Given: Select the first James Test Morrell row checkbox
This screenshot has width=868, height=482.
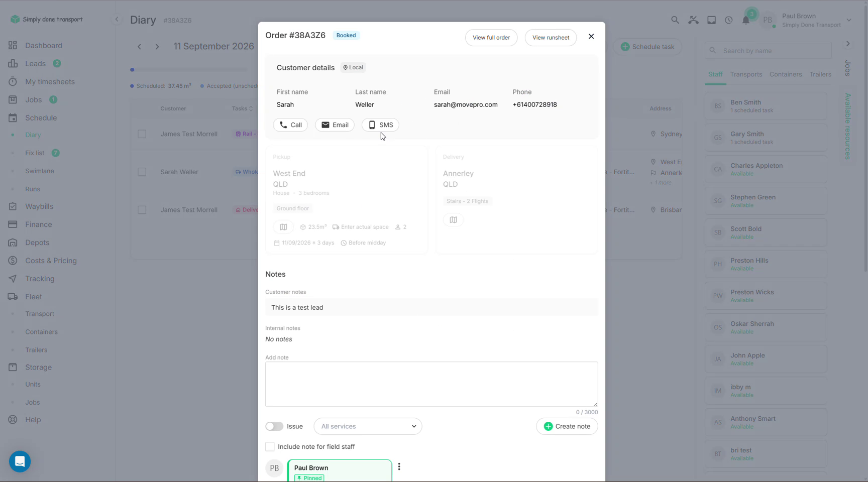Looking at the screenshot, I should pyautogui.click(x=142, y=134).
